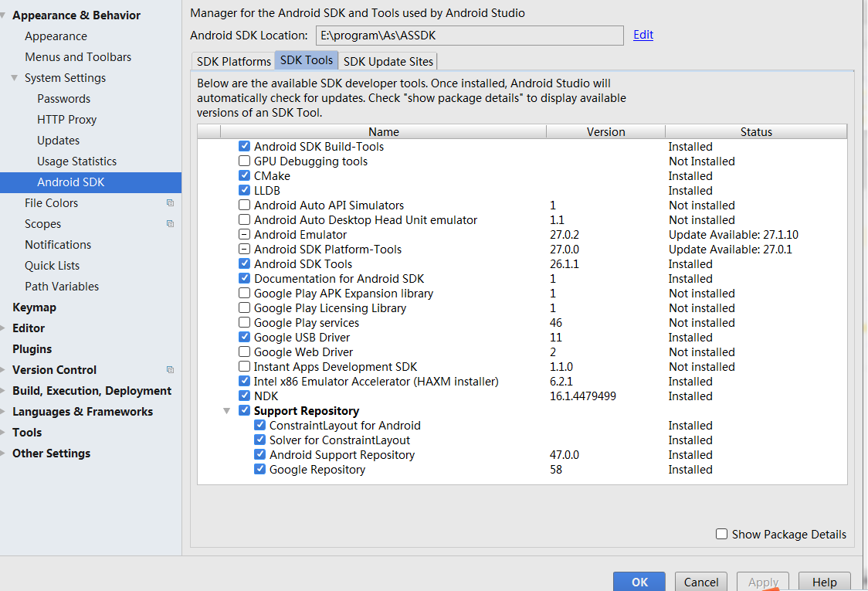Click the Edit link for SDK location
Viewport: 868px width, 591px height.
coord(643,35)
